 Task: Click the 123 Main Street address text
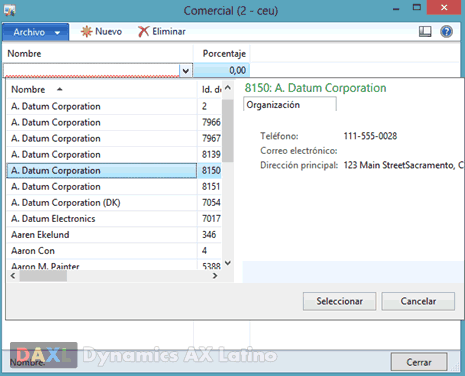404,165
